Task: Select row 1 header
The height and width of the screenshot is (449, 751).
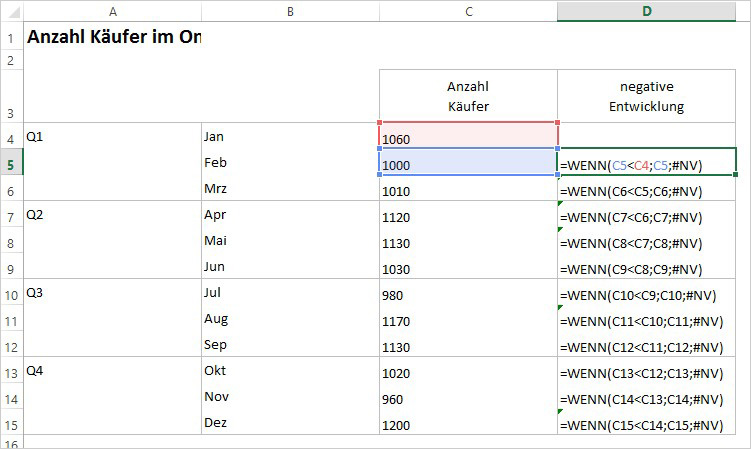Action: tap(11, 37)
